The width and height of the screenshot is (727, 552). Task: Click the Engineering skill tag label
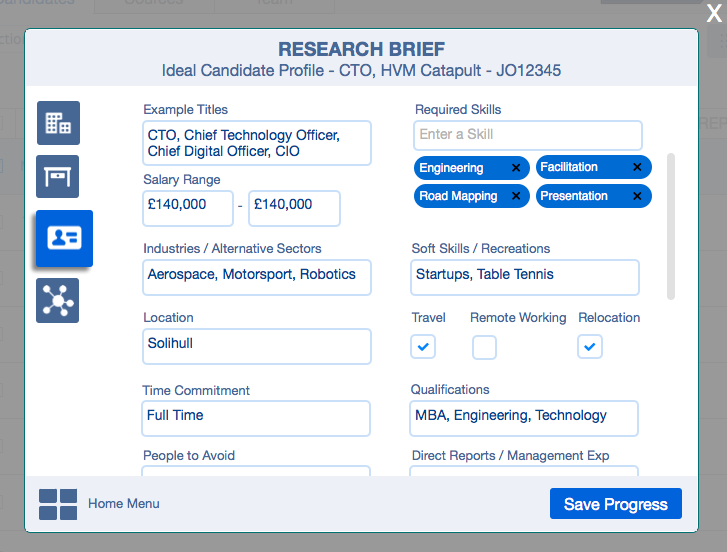(451, 168)
